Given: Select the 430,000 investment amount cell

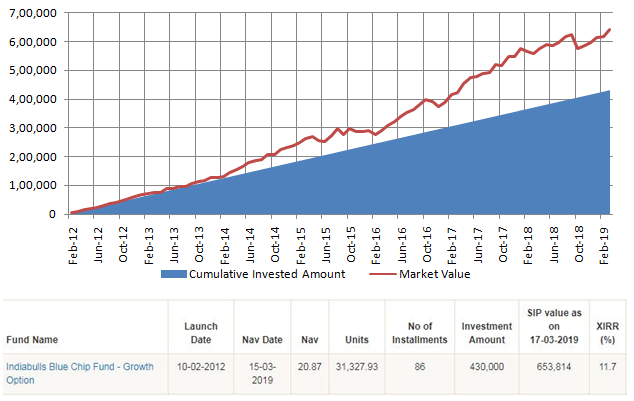Looking at the screenshot, I should (x=487, y=368).
